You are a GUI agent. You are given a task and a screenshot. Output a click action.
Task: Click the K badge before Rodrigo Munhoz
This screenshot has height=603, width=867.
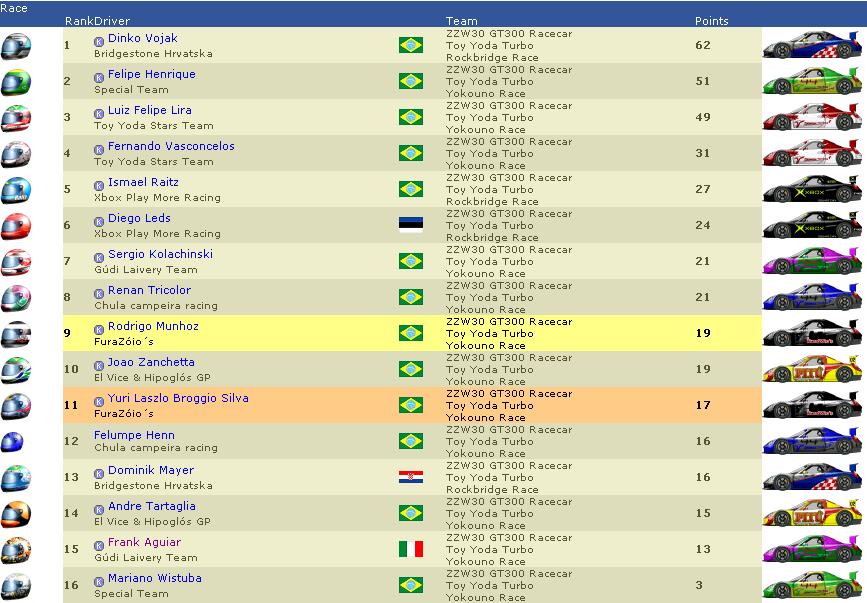click(99, 329)
